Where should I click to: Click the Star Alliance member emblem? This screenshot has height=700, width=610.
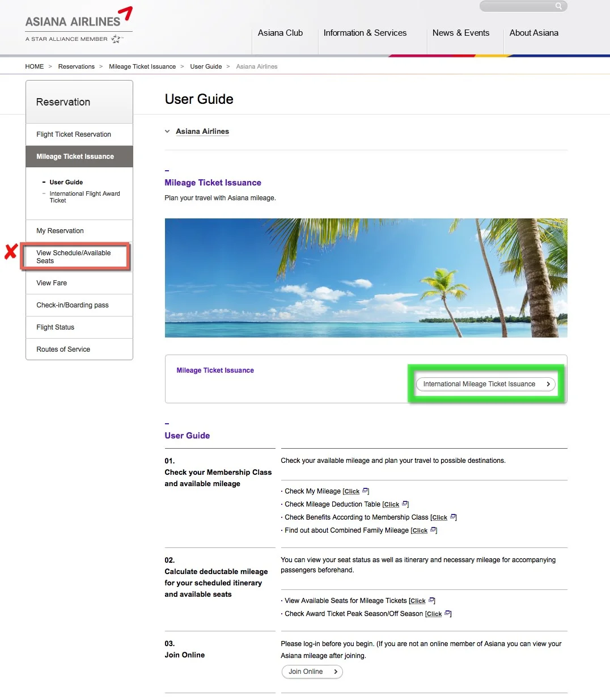pyautogui.click(x=117, y=39)
